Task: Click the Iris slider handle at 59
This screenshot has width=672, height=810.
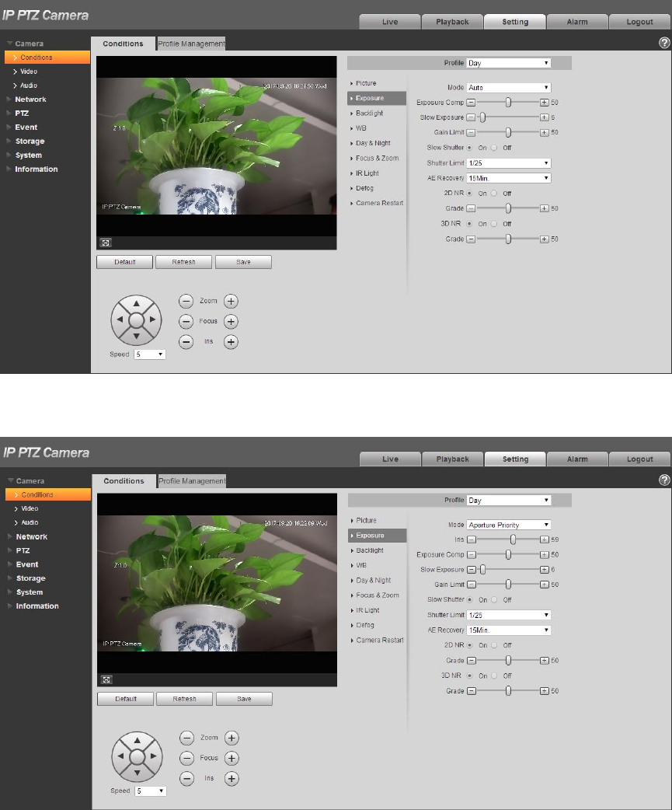Action: (513, 539)
